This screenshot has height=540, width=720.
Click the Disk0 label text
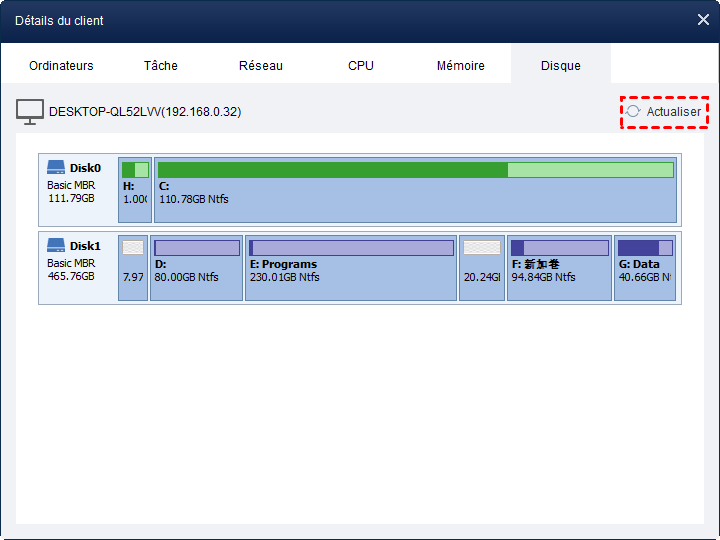click(85, 168)
